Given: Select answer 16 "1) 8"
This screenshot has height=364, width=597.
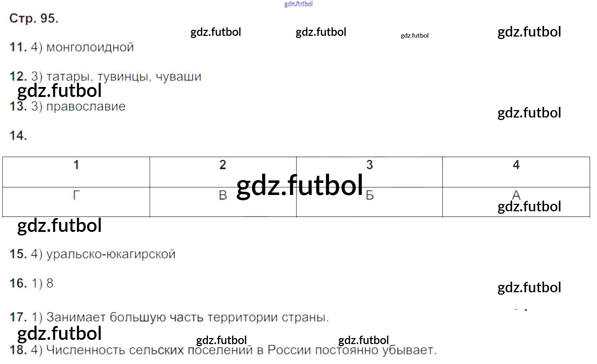Looking at the screenshot, I should tap(43, 283).
